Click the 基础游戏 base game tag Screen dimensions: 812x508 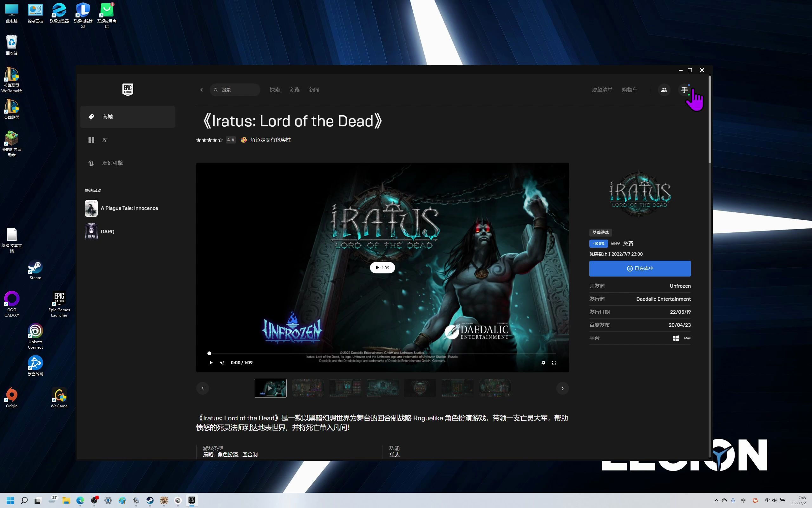(x=600, y=232)
